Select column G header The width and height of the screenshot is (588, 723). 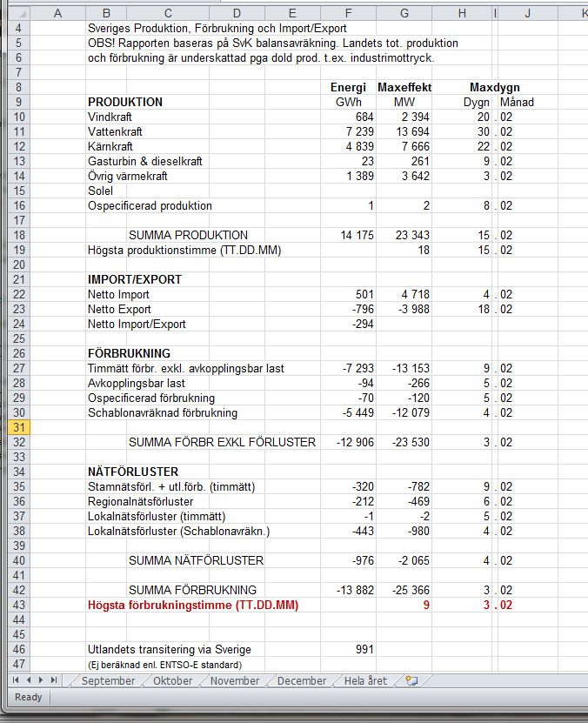404,12
